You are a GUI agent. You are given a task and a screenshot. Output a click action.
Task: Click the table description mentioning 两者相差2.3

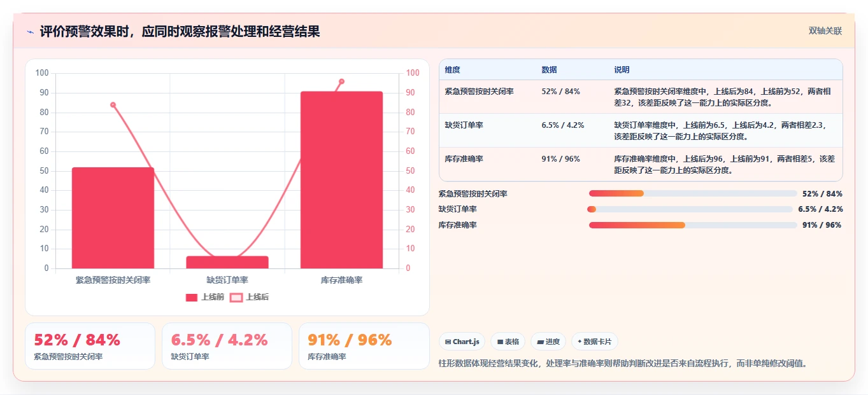point(721,130)
